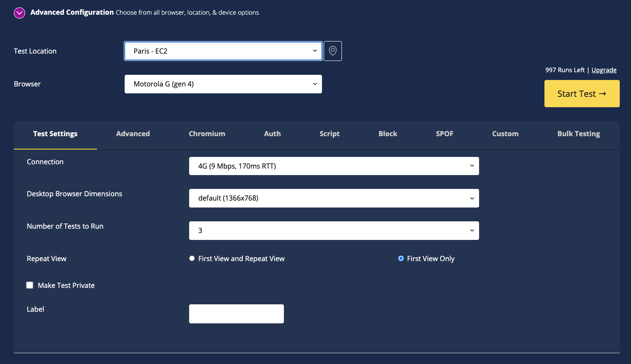Enable Make Test Private checkbox
Viewport: 631px width, 364px height.
click(x=30, y=285)
